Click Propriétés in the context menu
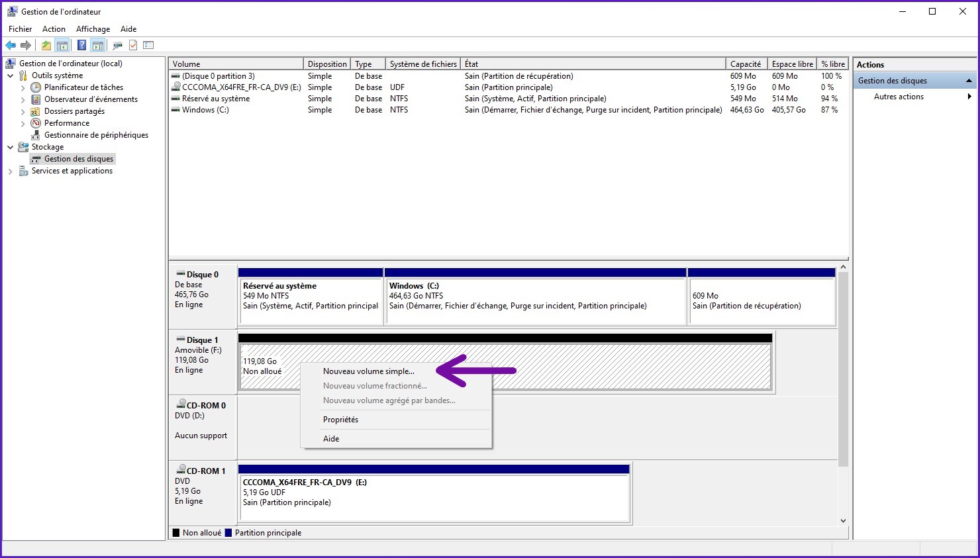Image resolution: width=980 pixels, height=558 pixels. pyautogui.click(x=340, y=420)
